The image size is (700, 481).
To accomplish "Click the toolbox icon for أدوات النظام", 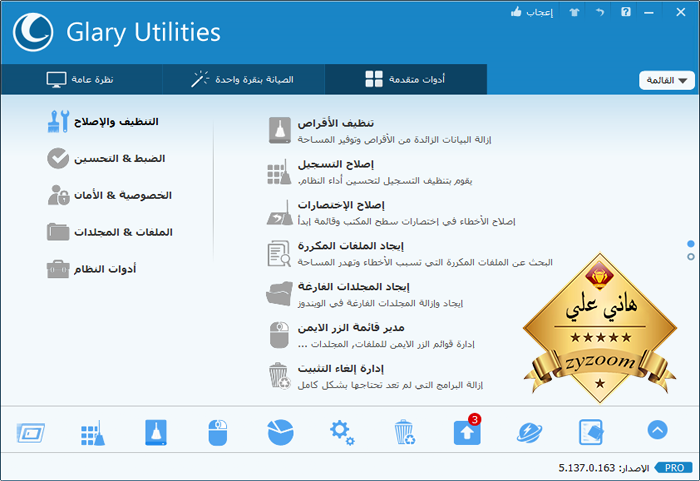I will 58,269.
